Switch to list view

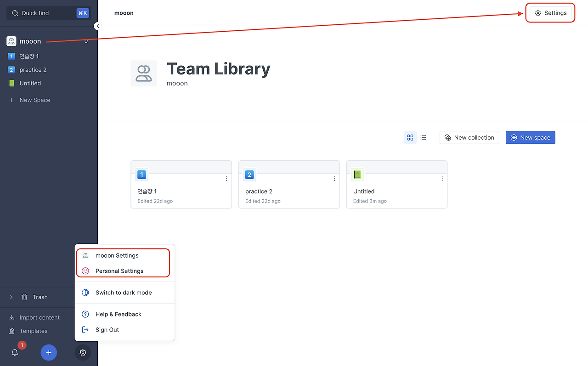pyautogui.click(x=423, y=137)
